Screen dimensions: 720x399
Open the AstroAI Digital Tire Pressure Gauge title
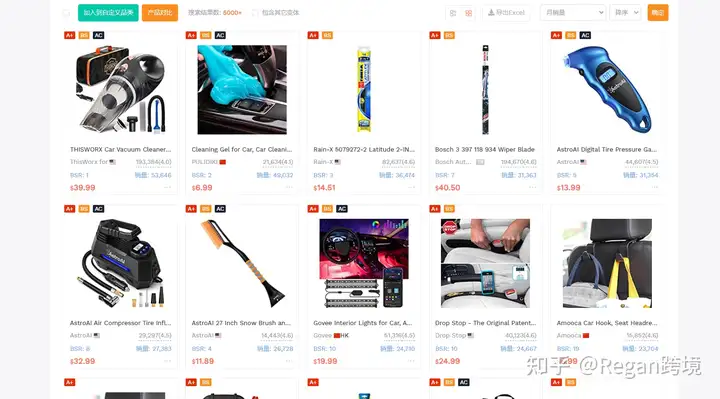606,149
